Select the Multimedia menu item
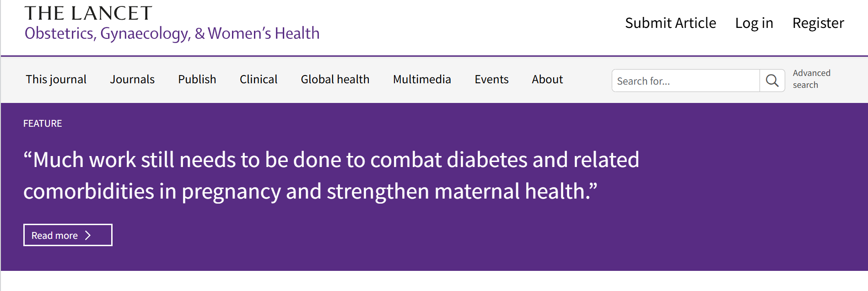The width and height of the screenshot is (868, 291). click(x=422, y=79)
